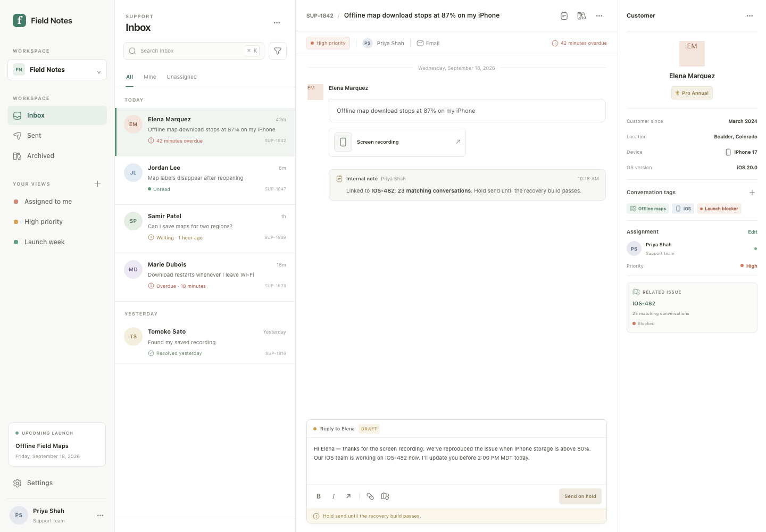Click the Priya Shah assignee chip

384,43
